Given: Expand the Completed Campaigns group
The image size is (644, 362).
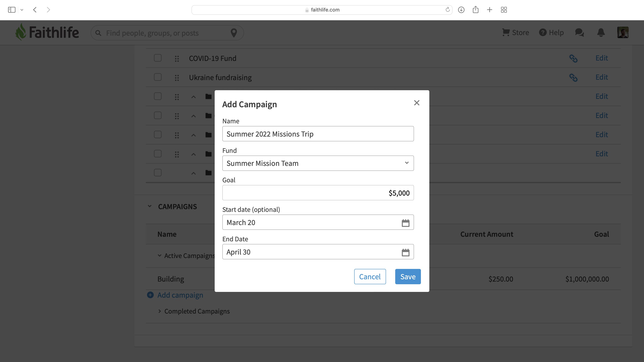Looking at the screenshot, I should pos(159,311).
